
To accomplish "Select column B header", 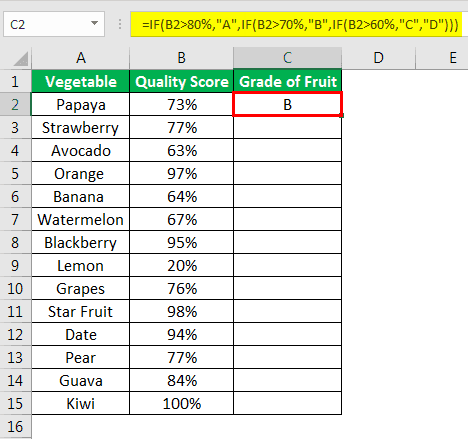I will [x=181, y=58].
